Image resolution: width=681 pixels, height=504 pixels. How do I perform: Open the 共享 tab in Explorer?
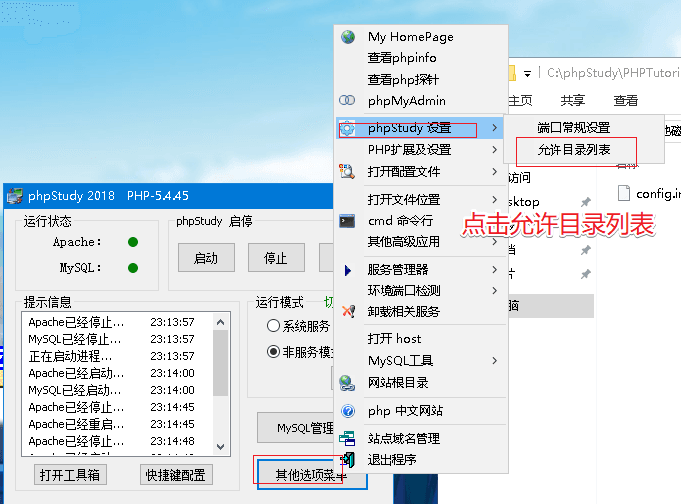click(x=572, y=101)
